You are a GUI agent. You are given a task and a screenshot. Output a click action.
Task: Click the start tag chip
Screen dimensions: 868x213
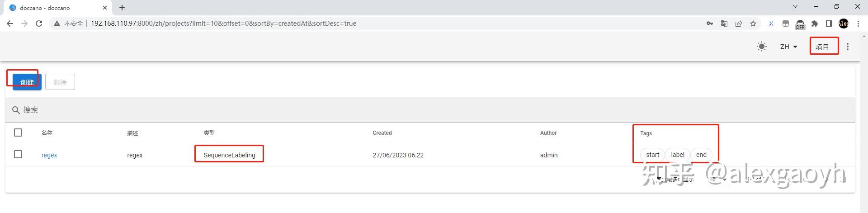tap(652, 155)
